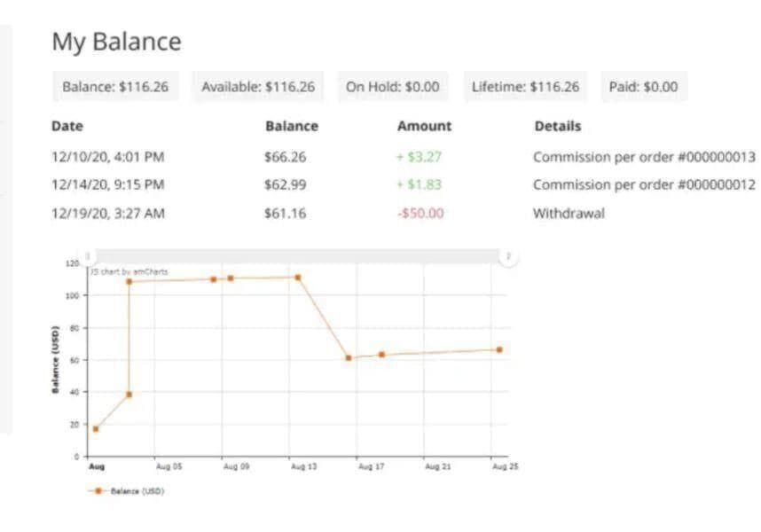Image resolution: width=761 pixels, height=532 pixels.
Task: Sort by the Amount column header
Action: 424,126
